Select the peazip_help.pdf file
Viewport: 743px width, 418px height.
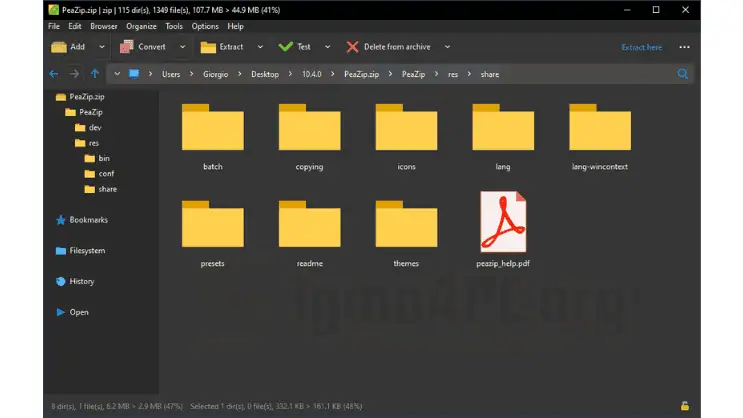[503, 222]
